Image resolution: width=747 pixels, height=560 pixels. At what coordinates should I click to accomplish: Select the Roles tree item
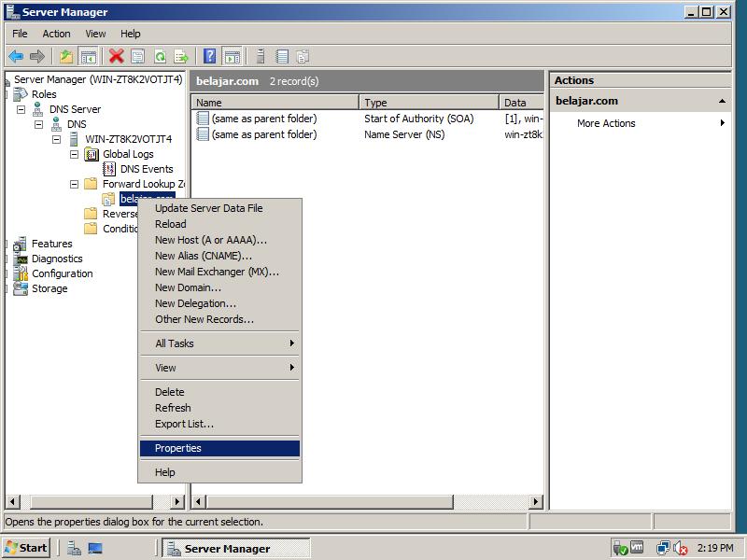(x=44, y=94)
